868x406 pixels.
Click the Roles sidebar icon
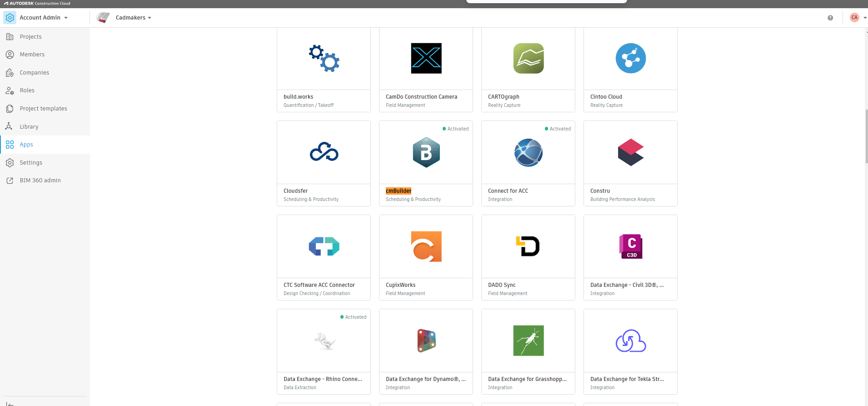[10, 90]
